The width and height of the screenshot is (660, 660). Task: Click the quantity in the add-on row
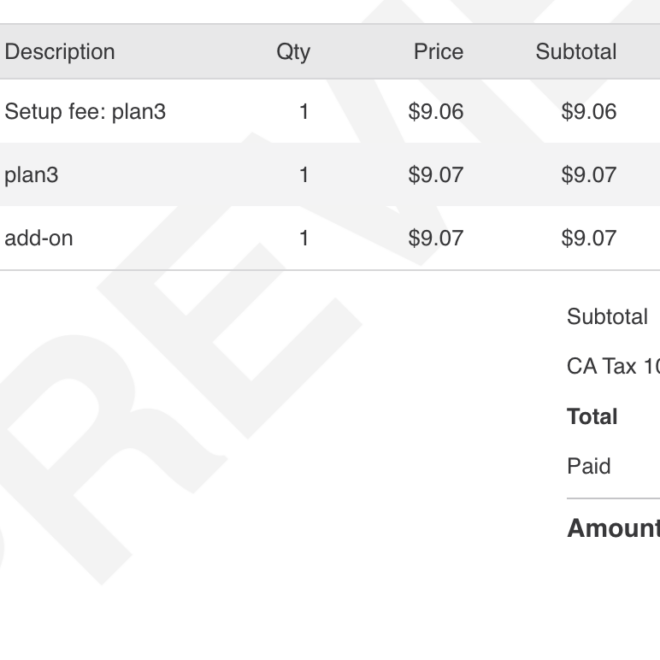coord(304,238)
